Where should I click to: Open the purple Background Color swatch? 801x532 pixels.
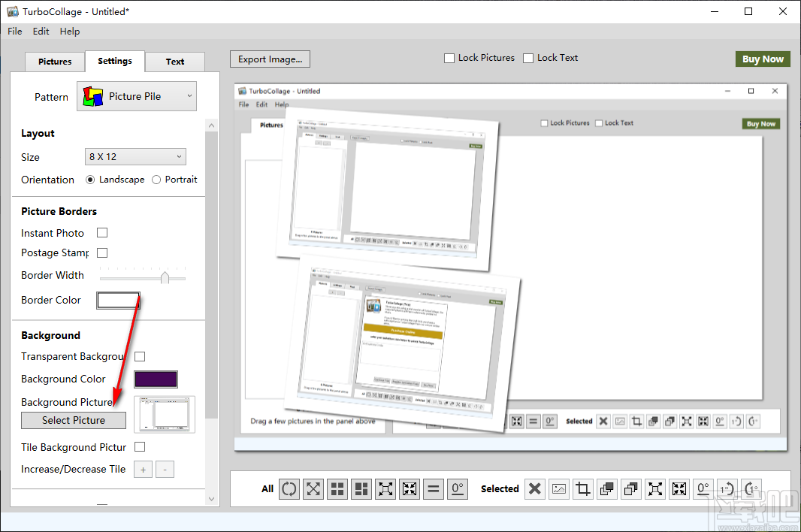156,379
